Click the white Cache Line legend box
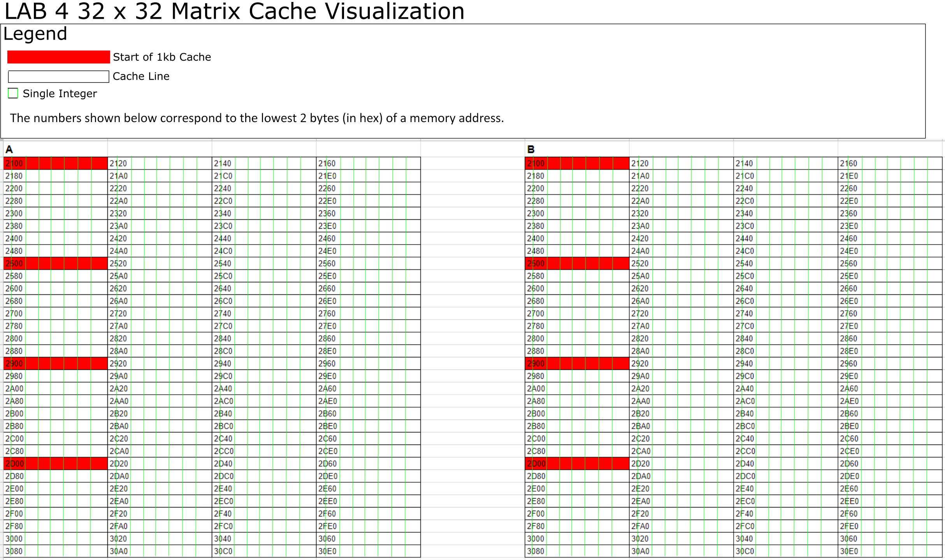 coord(58,77)
